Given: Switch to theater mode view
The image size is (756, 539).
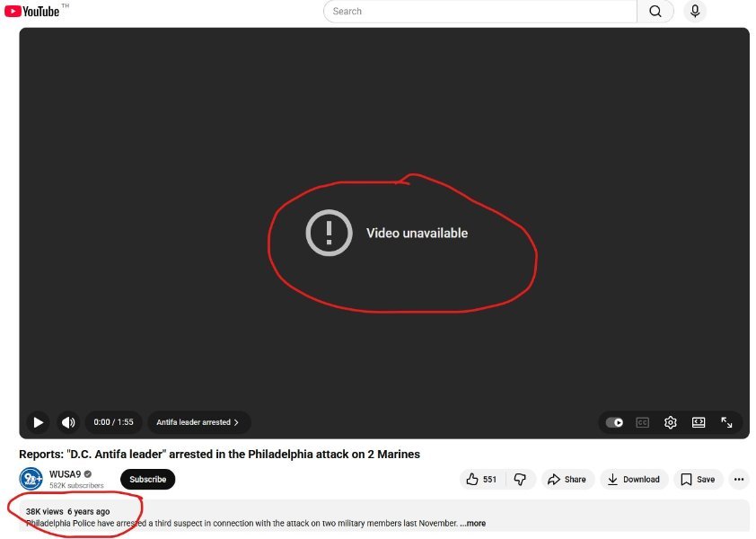Looking at the screenshot, I should [699, 422].
